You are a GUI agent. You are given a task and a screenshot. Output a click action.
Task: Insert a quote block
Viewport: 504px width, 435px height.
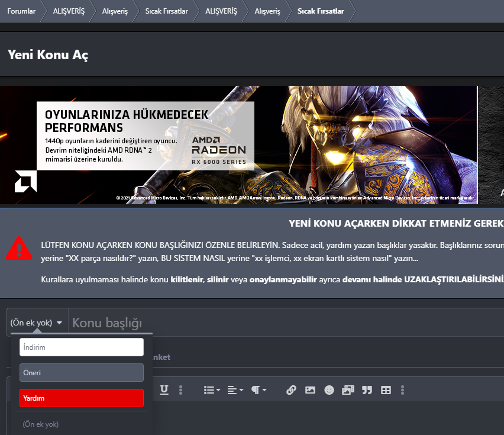click(367, 390)
